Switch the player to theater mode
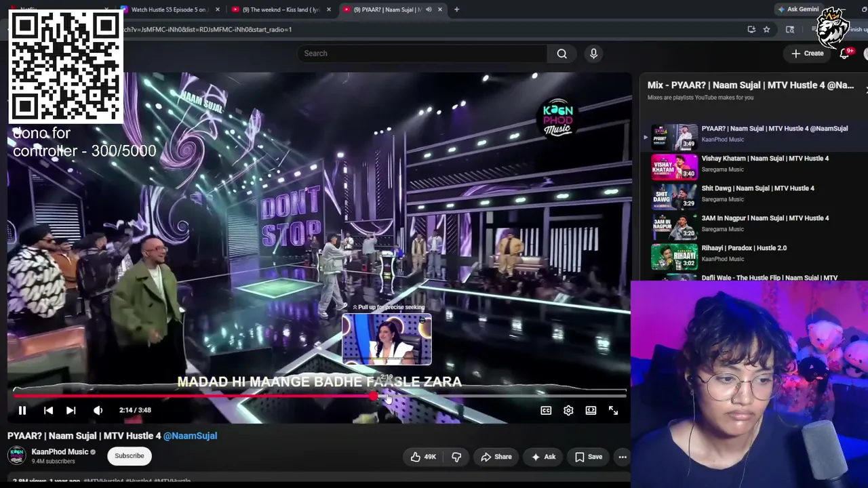 click(591, 410)
